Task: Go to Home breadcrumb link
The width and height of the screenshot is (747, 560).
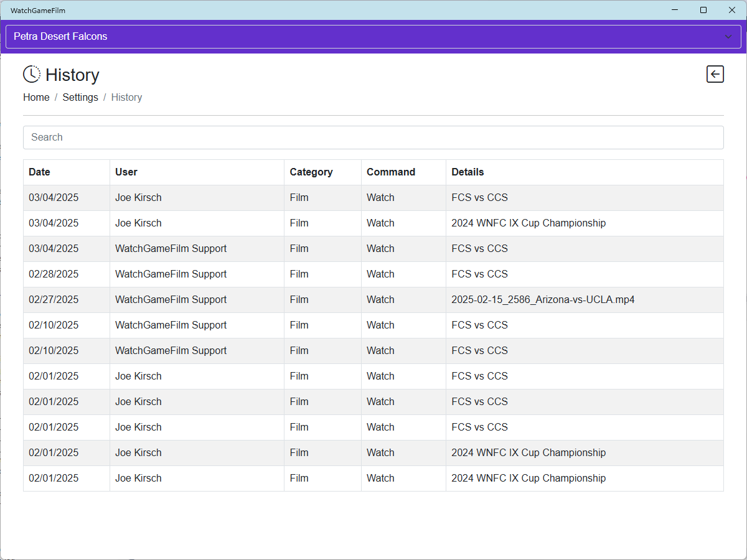Action: click(36, 97)
